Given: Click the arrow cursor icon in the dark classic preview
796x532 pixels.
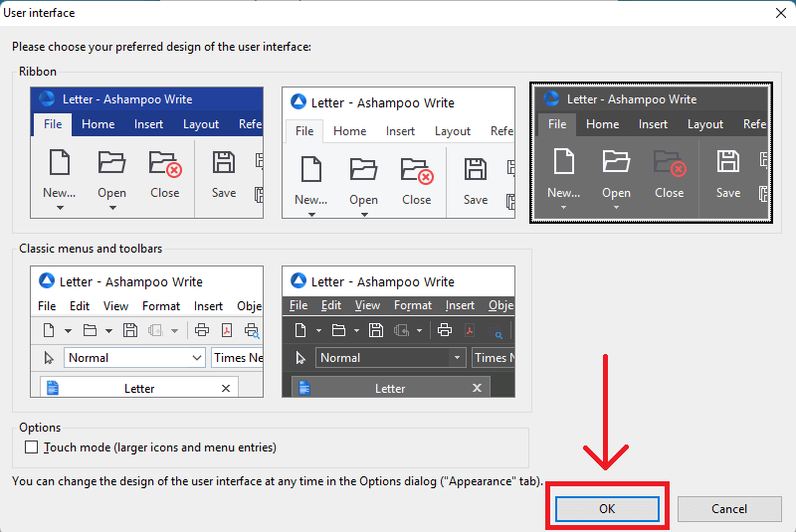Looking at the screenshot, I should tap(299, 358).
